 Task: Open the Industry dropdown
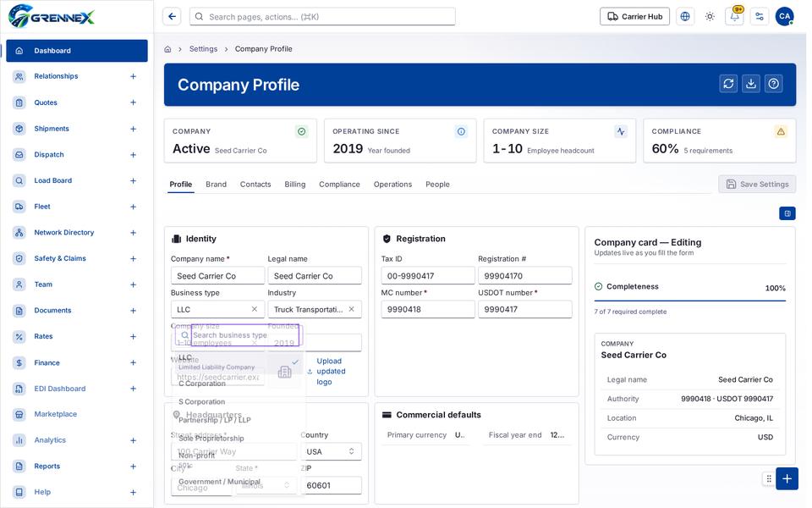click(x=315, y=310)
